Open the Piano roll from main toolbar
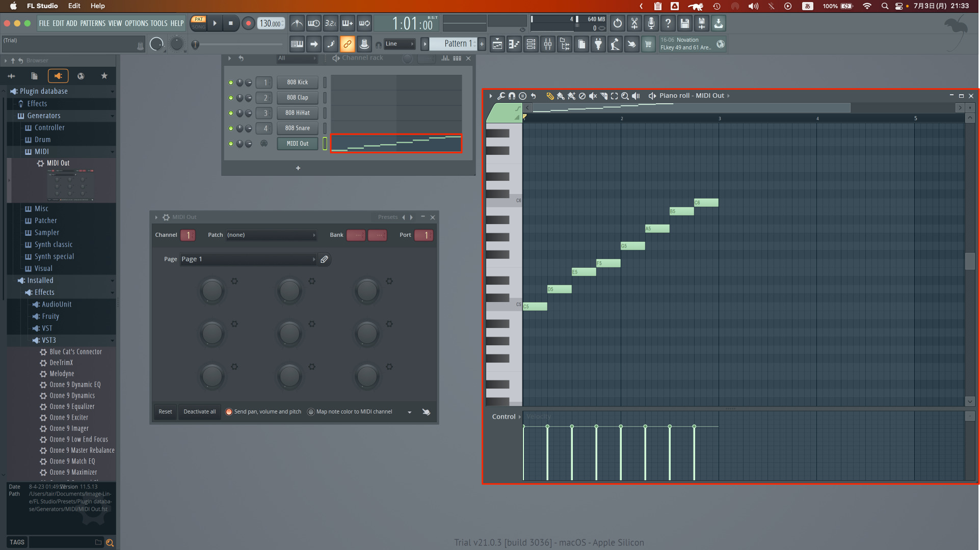 coord(514,44)
